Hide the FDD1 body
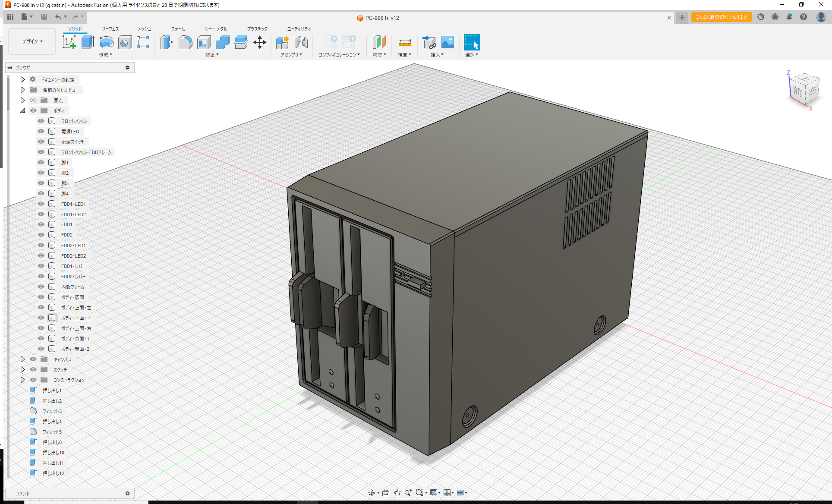832x504 pixels. point(41,224)
